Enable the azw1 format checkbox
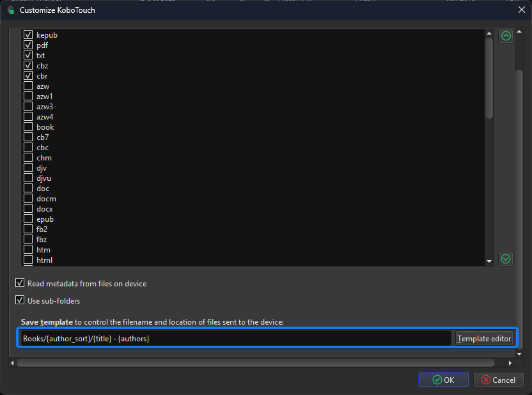 [x=28, y=97]
